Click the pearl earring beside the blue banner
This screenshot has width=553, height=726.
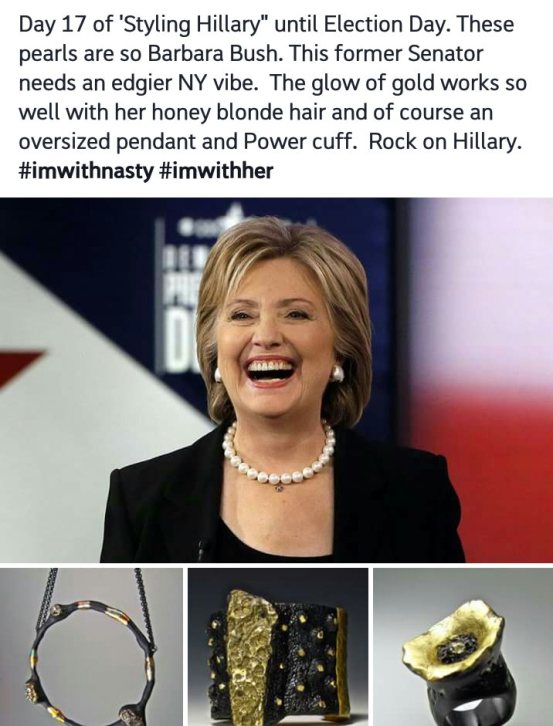tap(218, 374)
